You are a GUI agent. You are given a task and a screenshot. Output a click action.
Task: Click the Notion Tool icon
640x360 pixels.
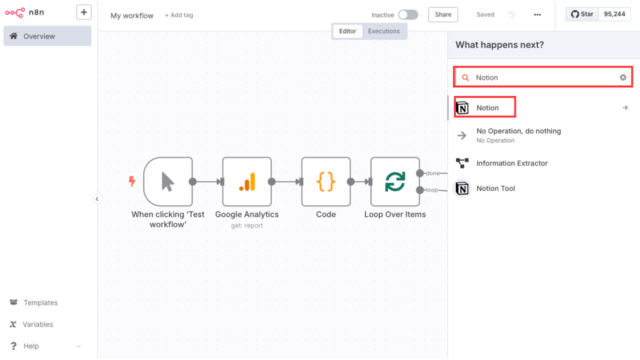coord(462,188)
